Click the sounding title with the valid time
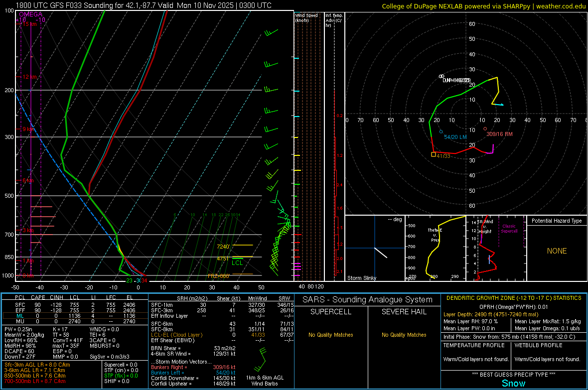This screenshot has width=588, height=390. pos(144,5)
